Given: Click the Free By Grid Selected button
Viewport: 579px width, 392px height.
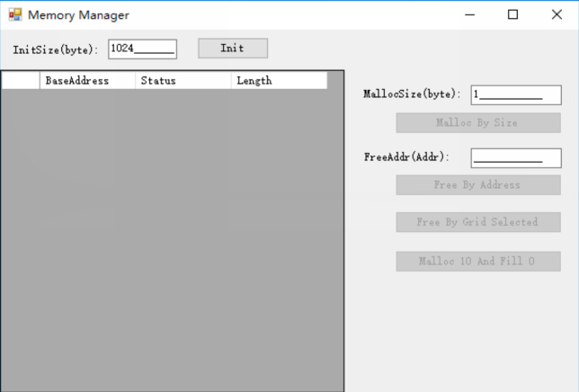Looking at the screenshot, I should (x=477, y=222).
